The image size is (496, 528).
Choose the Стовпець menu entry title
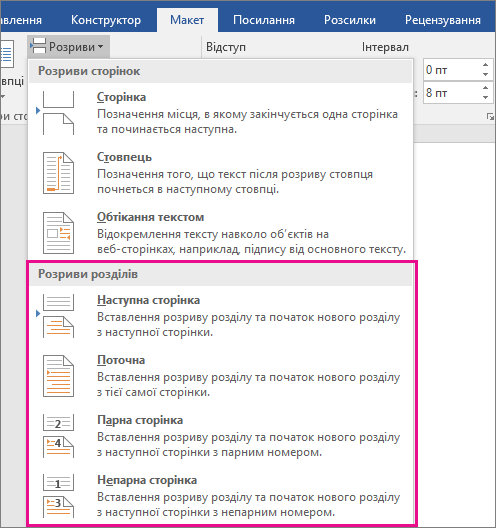coord(124,157)
